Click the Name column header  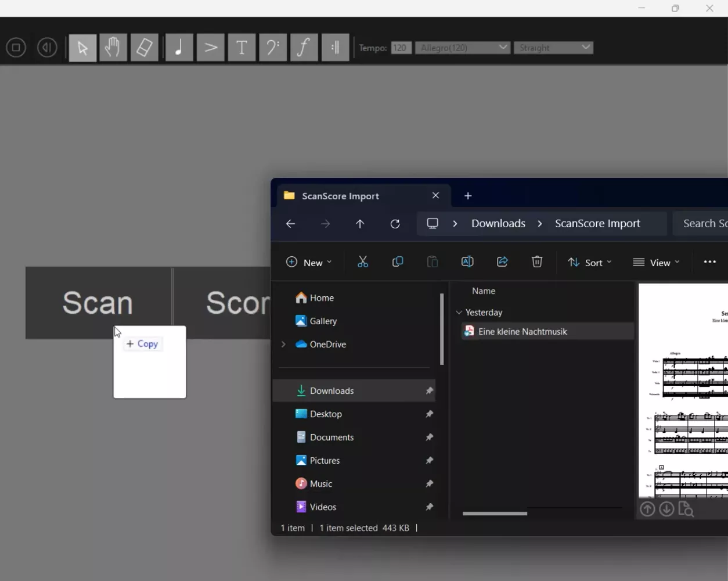pyautogui.click(x=484, y=291)
